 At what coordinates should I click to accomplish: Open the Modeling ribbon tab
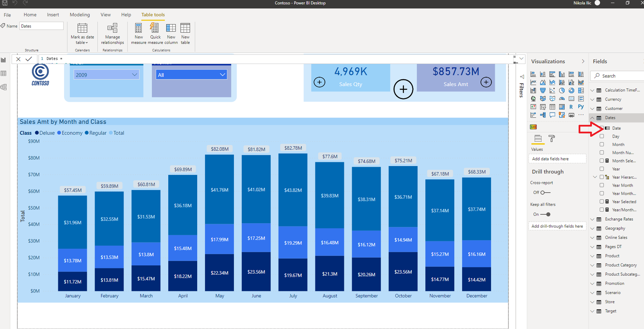80,15
